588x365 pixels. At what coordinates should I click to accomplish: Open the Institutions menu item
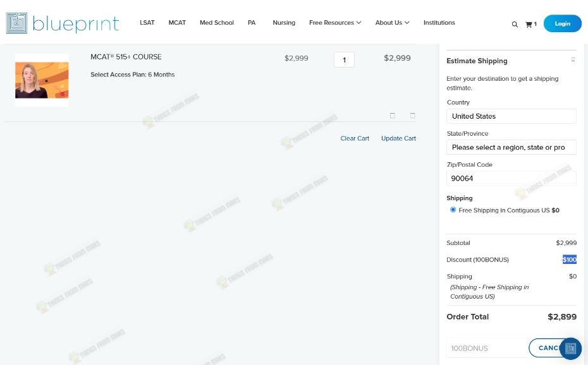coord(439,23)
